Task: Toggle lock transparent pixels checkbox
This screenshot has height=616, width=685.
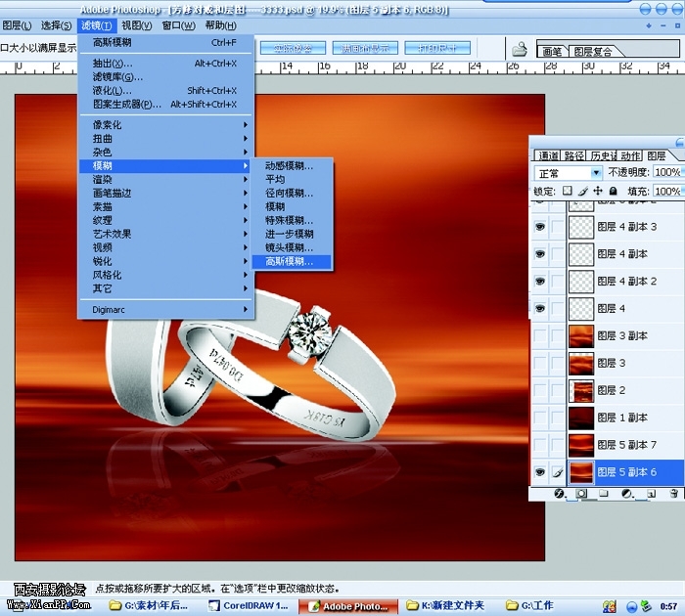Action: 567,192
